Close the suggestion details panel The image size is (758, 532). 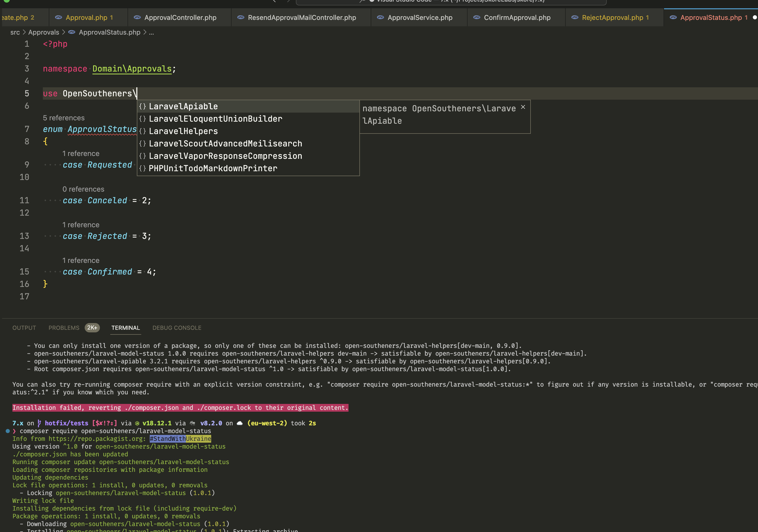(x=523, y=107)
